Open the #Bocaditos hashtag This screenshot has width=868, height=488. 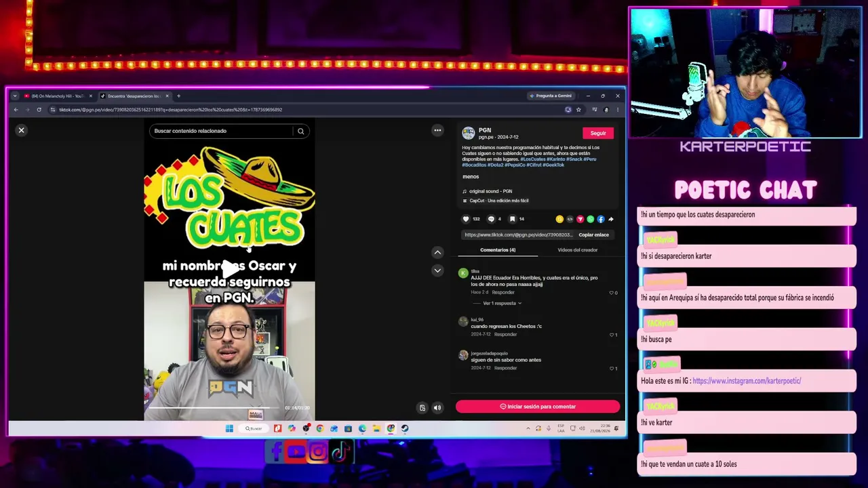pyautogui.click(x=474, y=165)
